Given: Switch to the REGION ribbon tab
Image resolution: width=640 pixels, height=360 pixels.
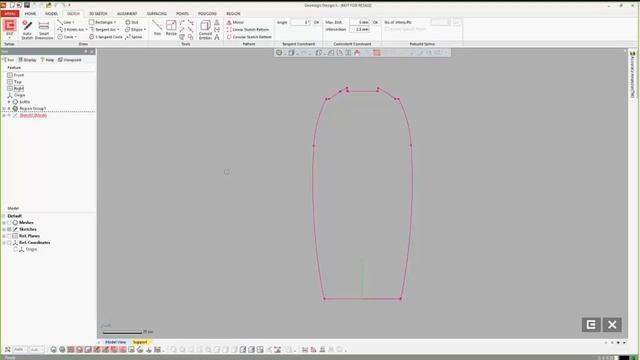Looking at the screenshot, I should point(233,13).
